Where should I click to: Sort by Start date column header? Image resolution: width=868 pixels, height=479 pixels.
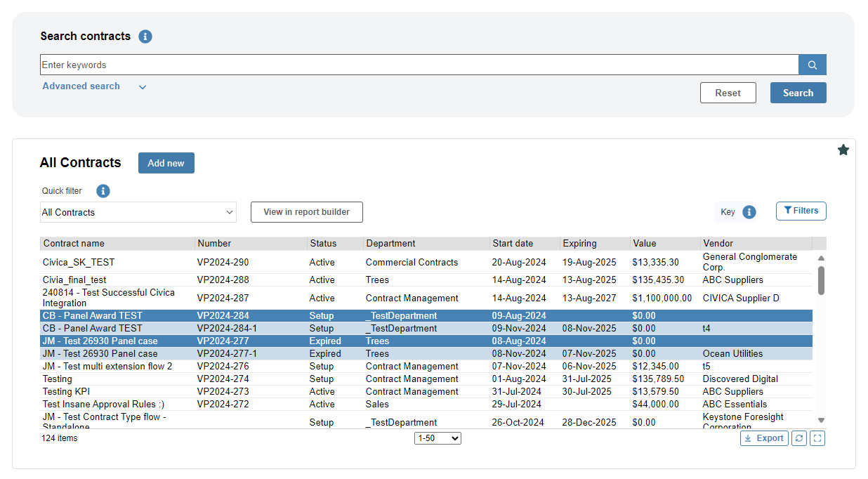click(525, 244)
